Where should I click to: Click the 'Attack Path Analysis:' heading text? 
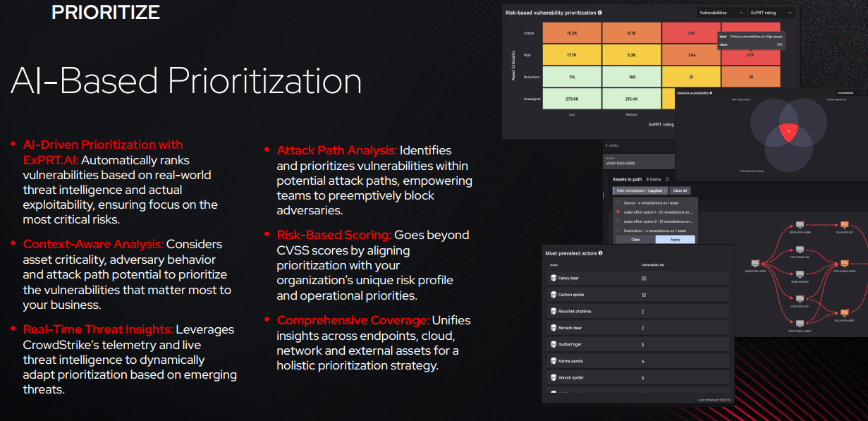[x=337, y=150]
